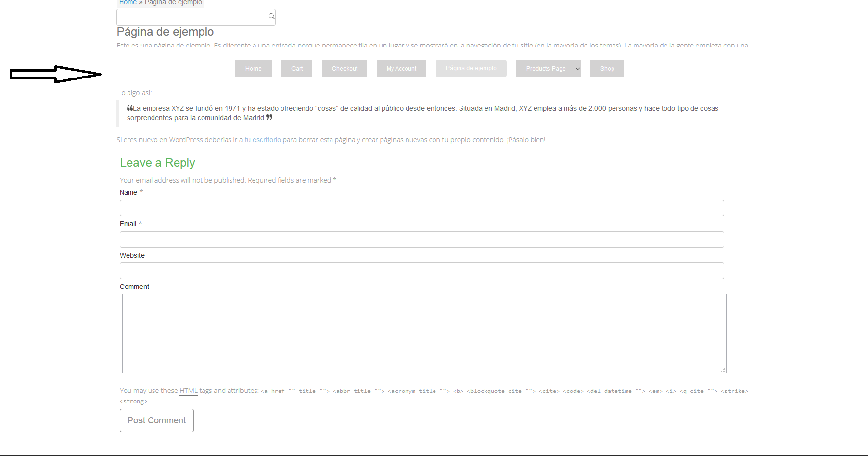Click the Home breadcrumb link
The height and width of the screenshot is (471, 868).
point(128,2)
